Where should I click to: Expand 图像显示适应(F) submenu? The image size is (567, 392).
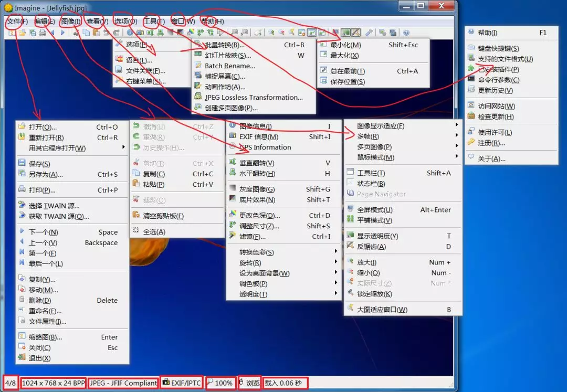tap(403, 126)
